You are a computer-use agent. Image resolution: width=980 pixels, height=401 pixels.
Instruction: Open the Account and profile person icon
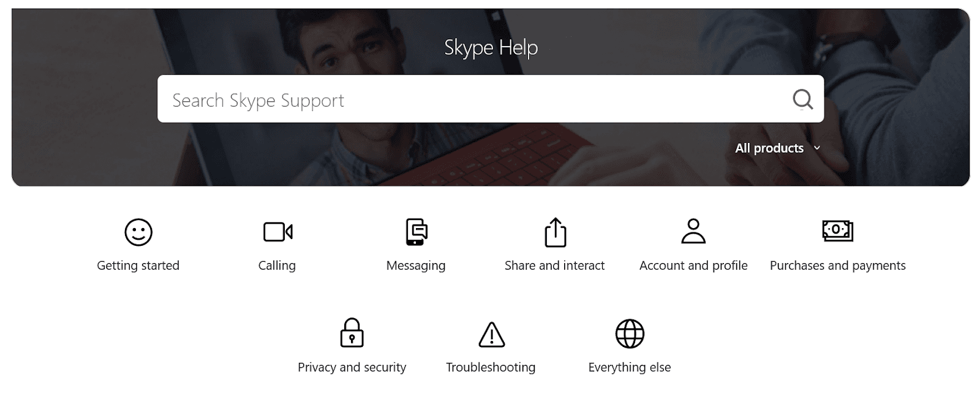click(x=693, y=231)
